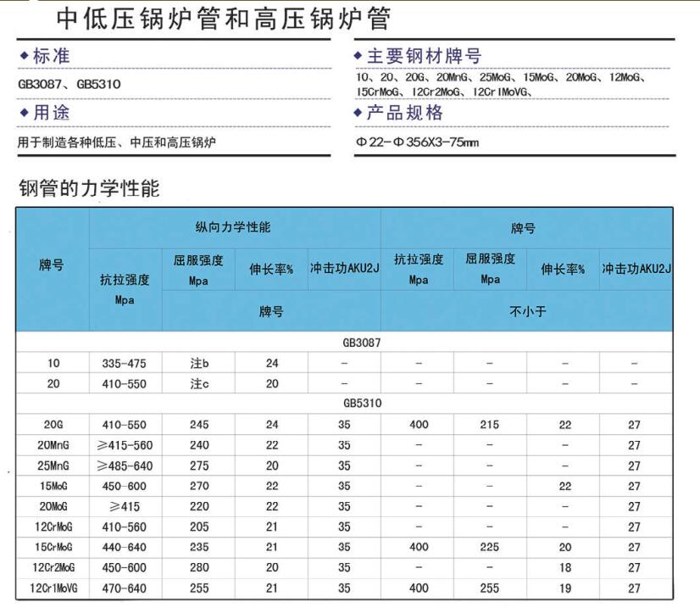Click the page title 中低压锅炉管和高压锅炉管
The height and width of the screenshot is (613, 700).
click(x=223, y=19)
